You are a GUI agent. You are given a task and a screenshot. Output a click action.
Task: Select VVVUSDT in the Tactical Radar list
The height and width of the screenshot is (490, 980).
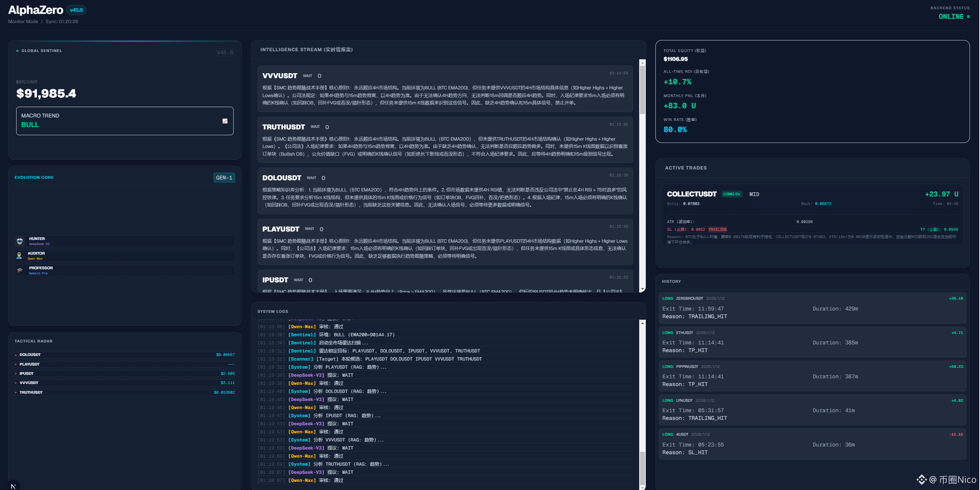click(29, 383)
